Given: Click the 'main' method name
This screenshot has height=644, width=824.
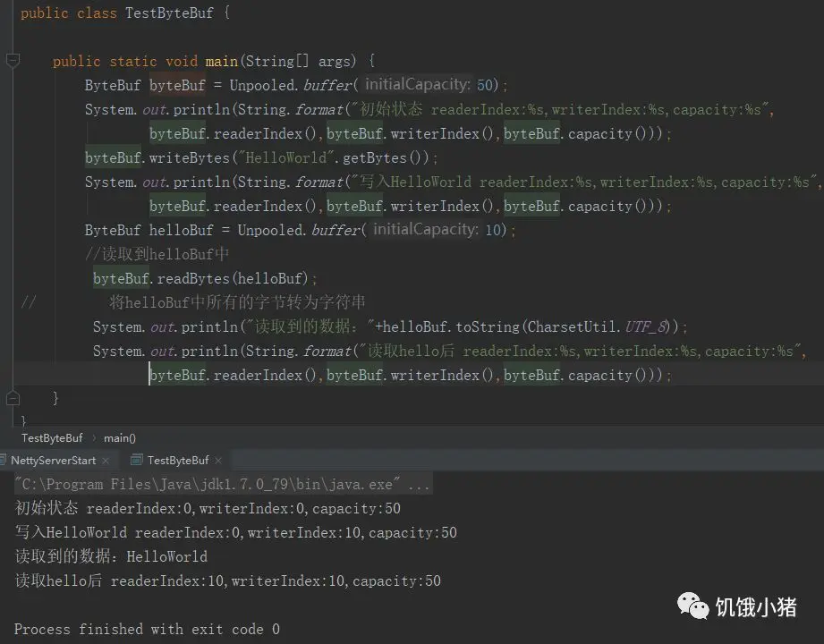Looking at the screenshot, I should (221, 62).
